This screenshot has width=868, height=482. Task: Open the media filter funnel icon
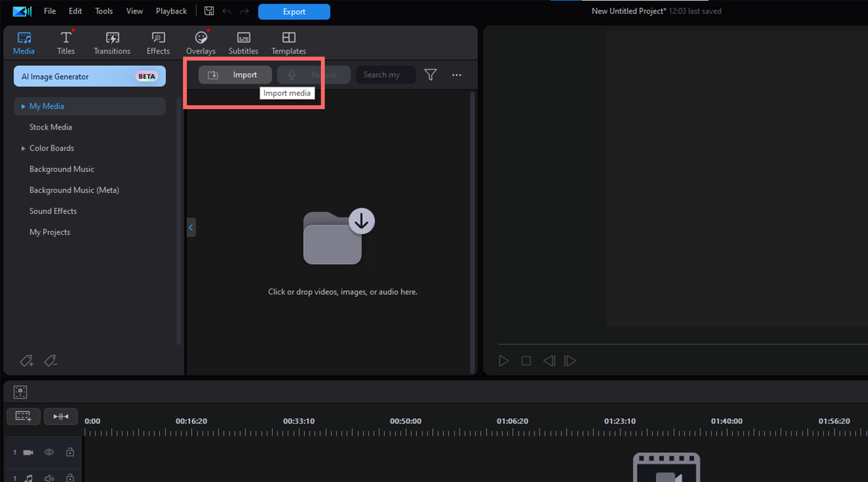point(430,74)
